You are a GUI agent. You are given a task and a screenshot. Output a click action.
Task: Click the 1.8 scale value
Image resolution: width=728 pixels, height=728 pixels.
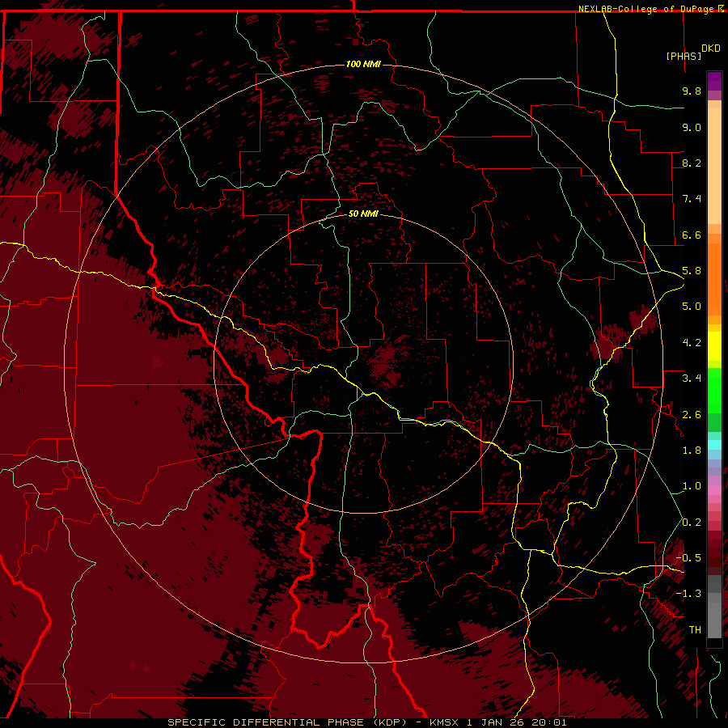[692, 451]
